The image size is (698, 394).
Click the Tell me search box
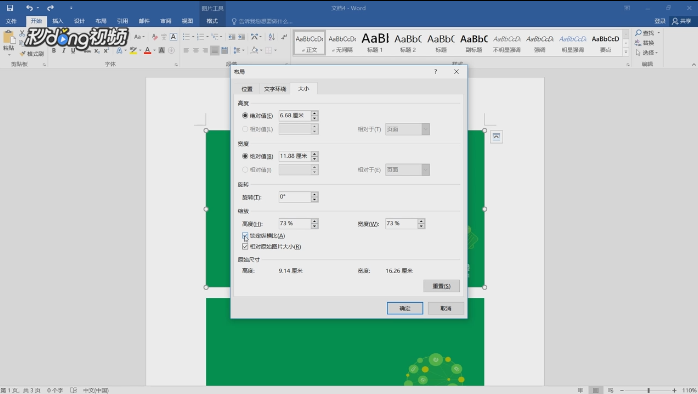click(263, 21)
